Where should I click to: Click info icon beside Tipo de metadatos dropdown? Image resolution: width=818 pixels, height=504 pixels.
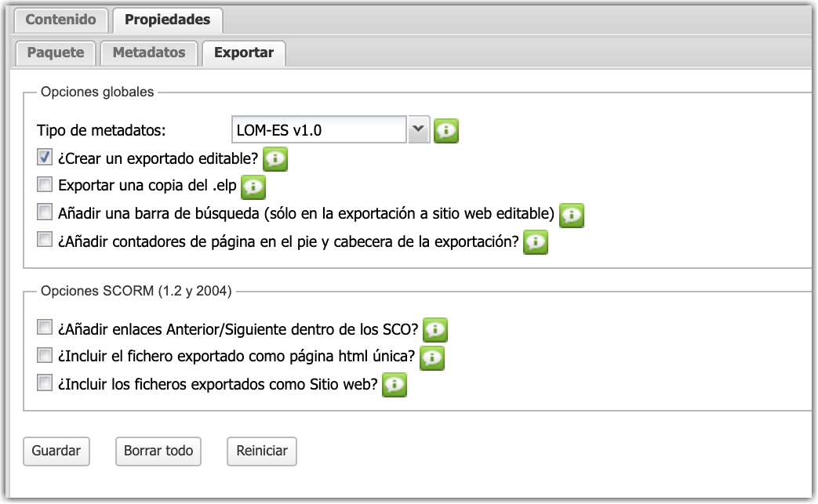click(446, 131)
